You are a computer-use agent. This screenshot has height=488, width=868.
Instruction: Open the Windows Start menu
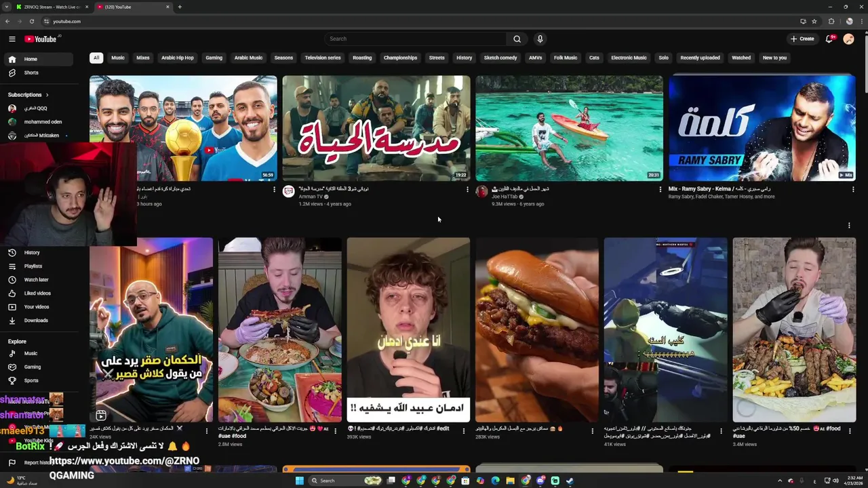[299, 481]
